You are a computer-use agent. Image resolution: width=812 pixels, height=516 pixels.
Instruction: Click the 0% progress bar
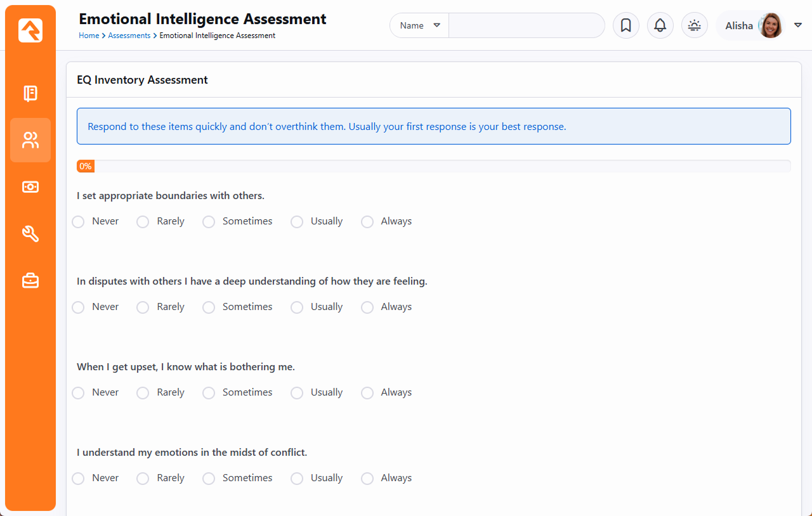tap(433, 166)
